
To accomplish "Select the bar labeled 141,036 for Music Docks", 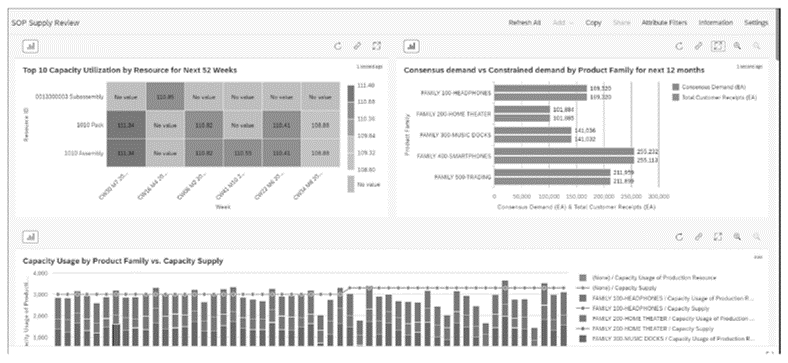I will 533,131.
